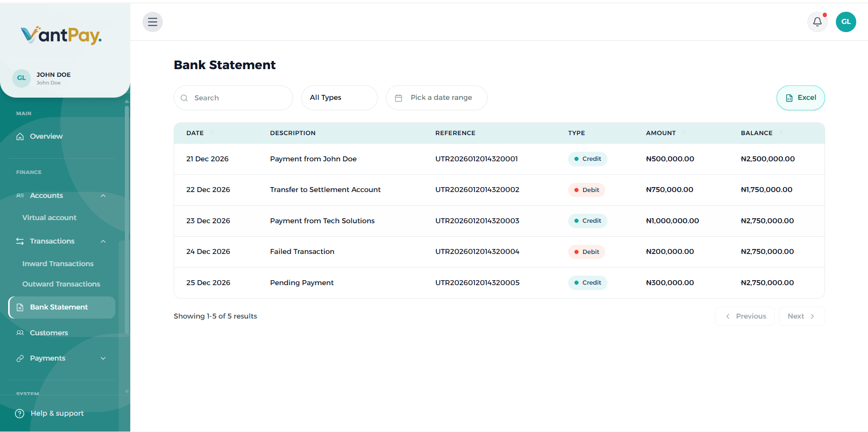Select the Overview home icon
Screen dimensions: 868x432
point(20,136)
